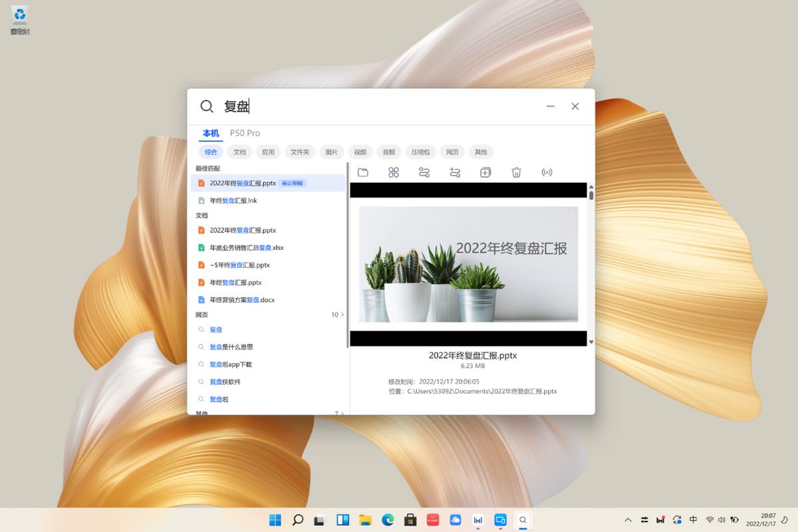Select the 本机 tab
Screen dimensions: 798x532
coord(210,133)
